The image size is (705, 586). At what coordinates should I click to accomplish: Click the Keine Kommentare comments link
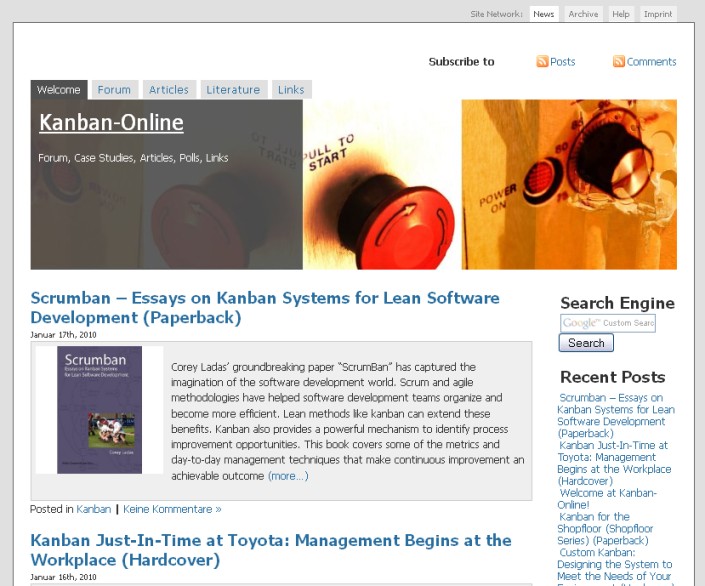(172, 509)
